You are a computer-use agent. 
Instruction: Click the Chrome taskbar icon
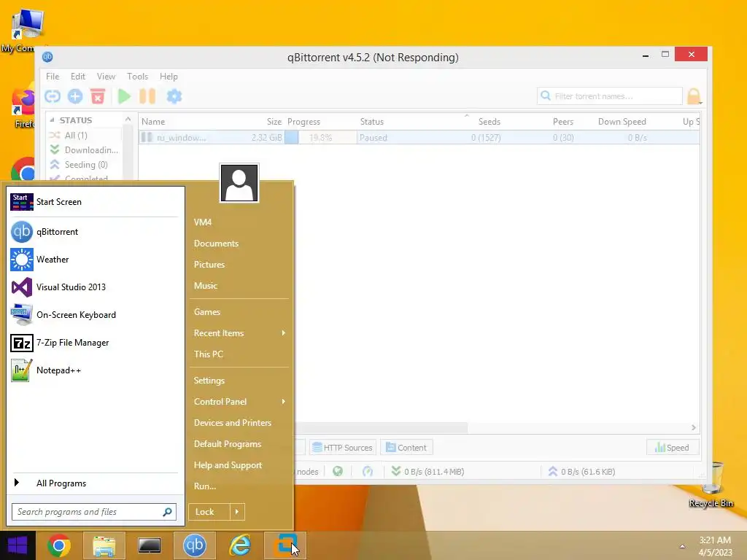(x=59, y=545)
